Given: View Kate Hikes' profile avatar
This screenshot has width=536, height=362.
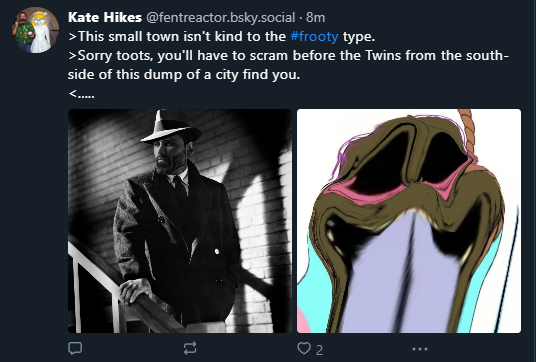Looking at the screenshot, I should 36,30.
